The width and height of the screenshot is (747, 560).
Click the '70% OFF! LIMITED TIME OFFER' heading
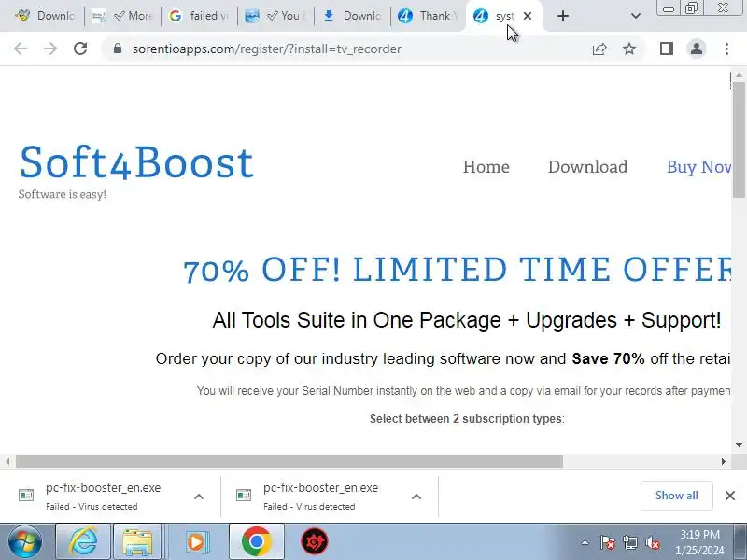pos(458,270)
